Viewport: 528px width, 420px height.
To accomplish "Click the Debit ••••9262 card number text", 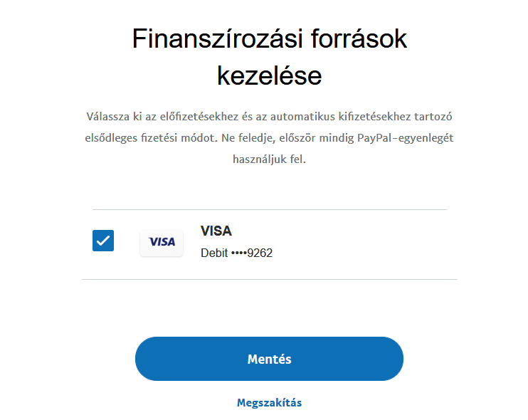I will tap(236, 253).
